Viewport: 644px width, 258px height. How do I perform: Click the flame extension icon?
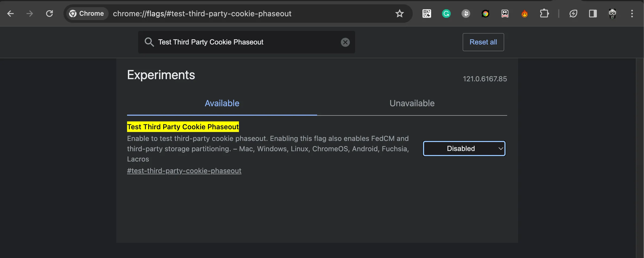click(x=525, y=14)
